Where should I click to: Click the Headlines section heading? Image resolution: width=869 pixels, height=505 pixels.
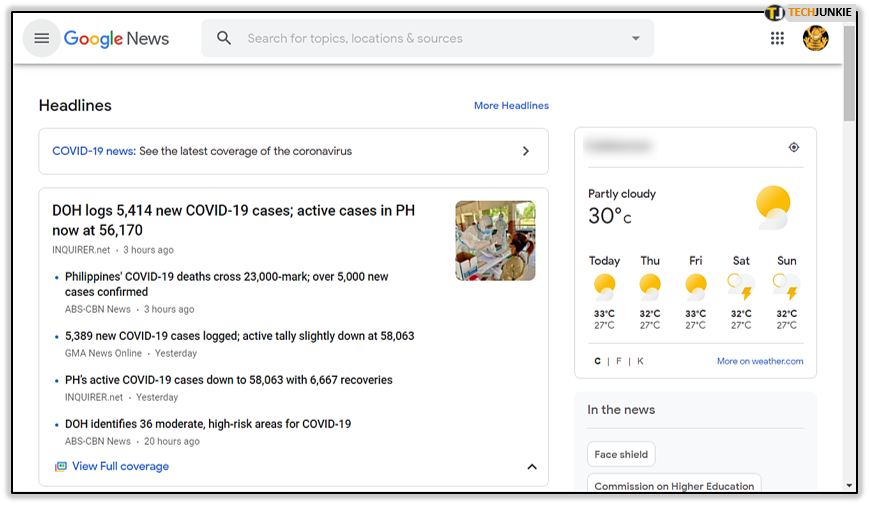coord(75,105)
